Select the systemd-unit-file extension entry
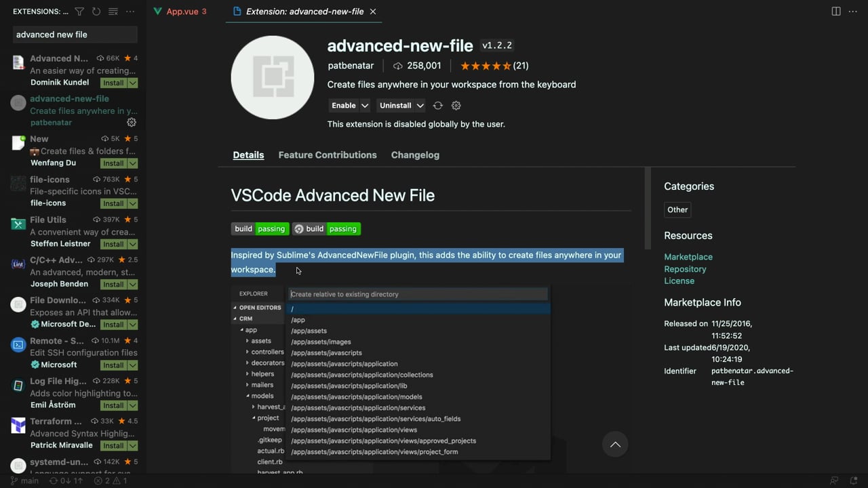The image size is (868, 488). (73, 465)
